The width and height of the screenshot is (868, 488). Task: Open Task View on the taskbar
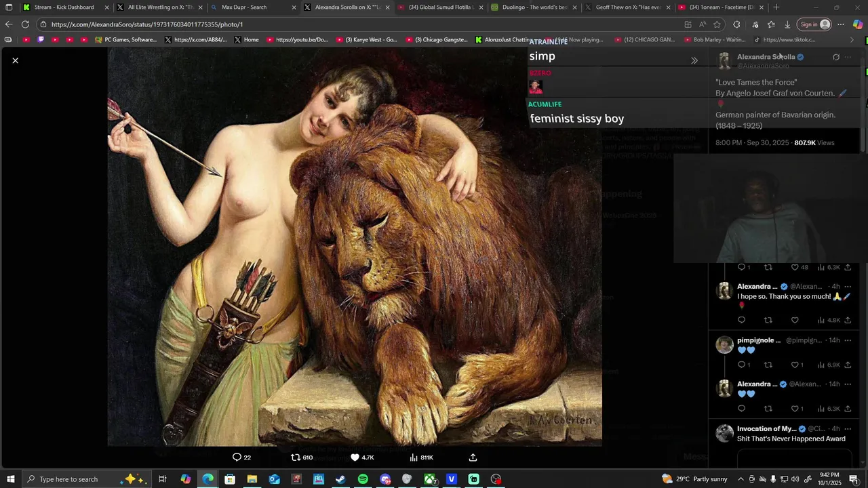[163, 479]
